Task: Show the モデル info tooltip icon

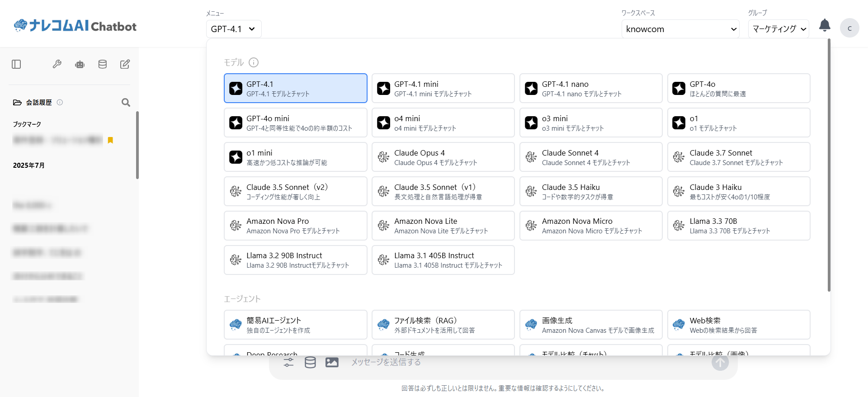Action: [x=254, y=62]
